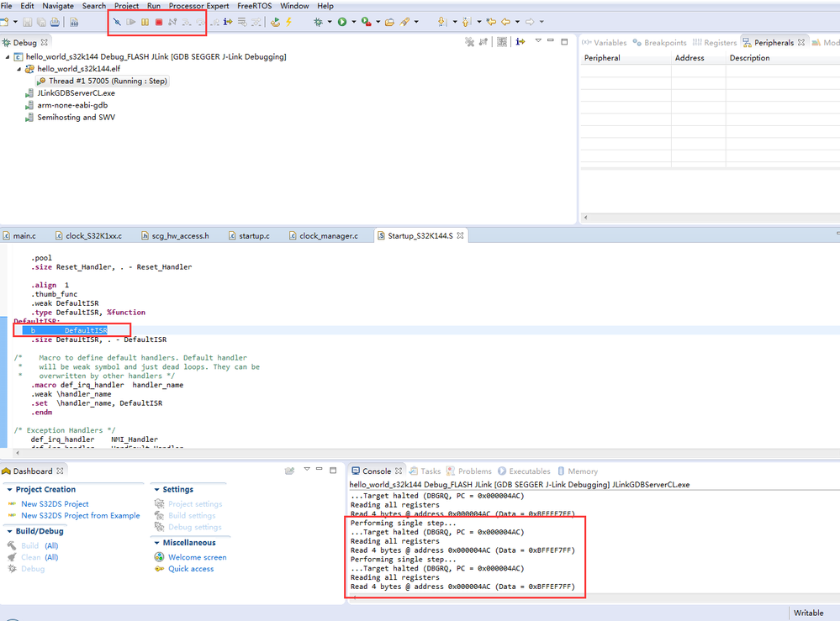Viewport: 840px width, 621px height.
Task: Open the Welcome screen link
Action: [x=197, y=557]
